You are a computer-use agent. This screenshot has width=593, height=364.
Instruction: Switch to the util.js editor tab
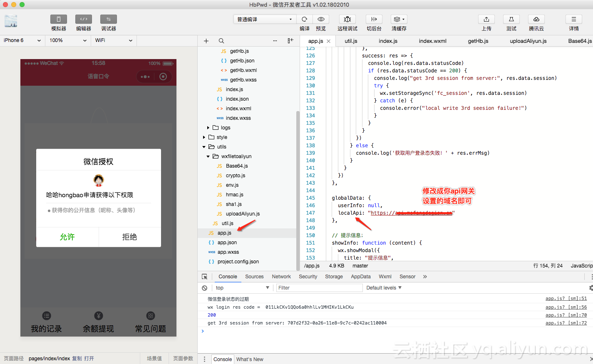click(x=351, y=41)
